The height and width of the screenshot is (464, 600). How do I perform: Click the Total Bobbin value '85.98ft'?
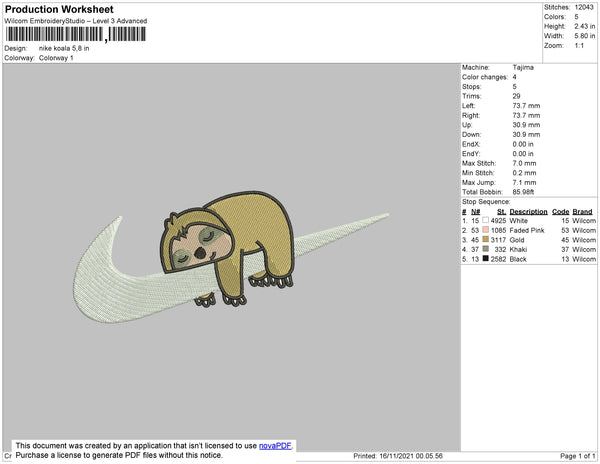point(523,192)
